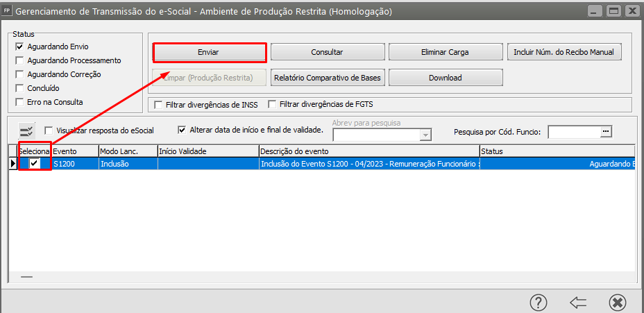Screen dimensions: 644x313
Task: Click the Descrição do evento column header
Action: coord(368,151)
